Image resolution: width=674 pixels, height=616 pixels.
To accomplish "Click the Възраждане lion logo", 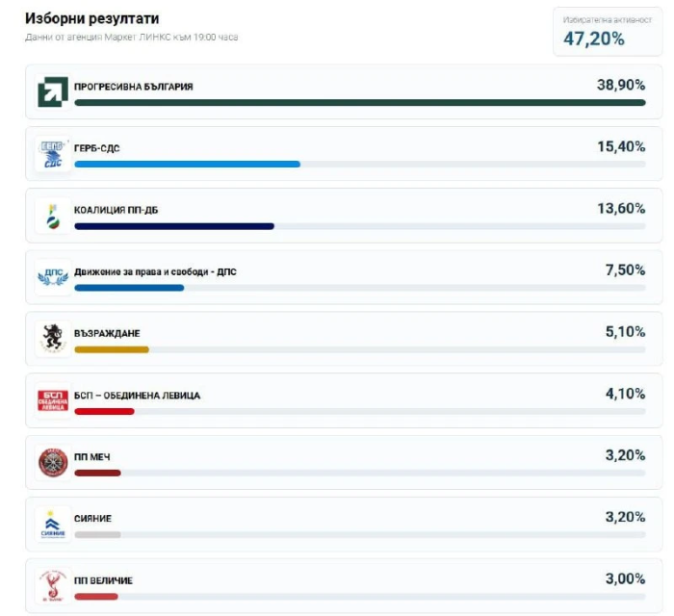I will (x=52, y=338).
